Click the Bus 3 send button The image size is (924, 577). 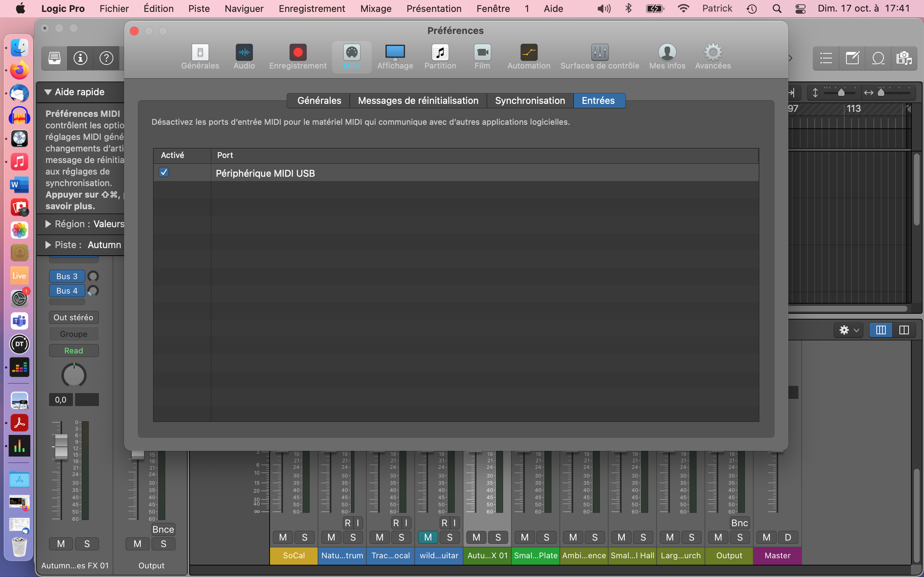67,276
